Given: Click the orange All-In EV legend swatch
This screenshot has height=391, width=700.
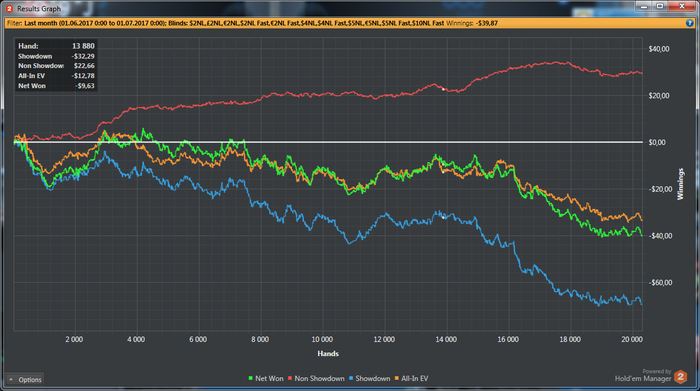Looking at the screenshot, I should click(396, 379).
